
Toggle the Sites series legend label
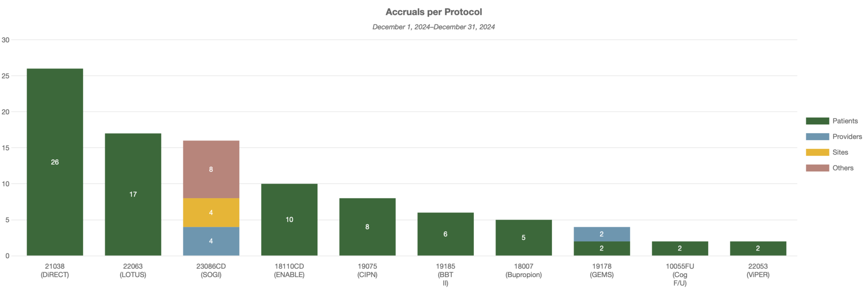click(x=840, y=152)
